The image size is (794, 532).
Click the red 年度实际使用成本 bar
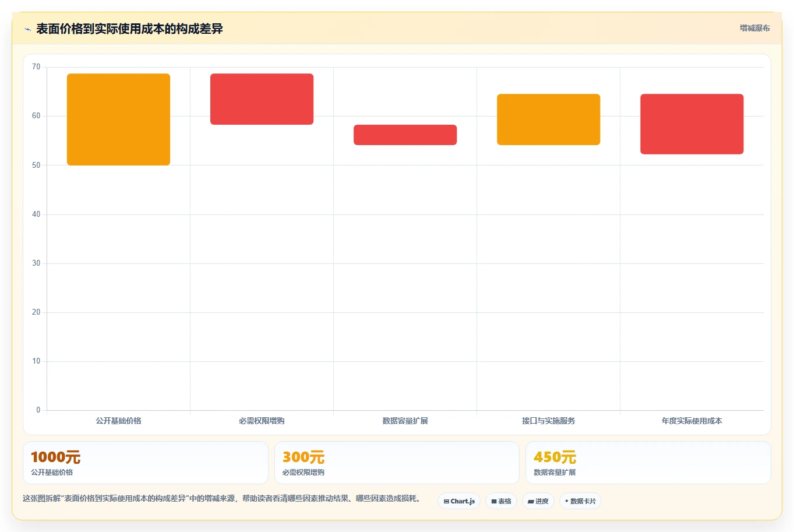(692, 124)
